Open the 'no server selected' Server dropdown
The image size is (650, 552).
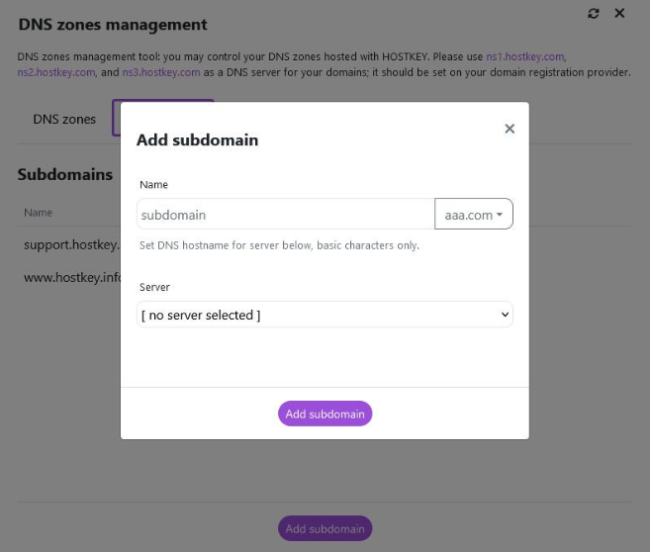tap(325, 315)
